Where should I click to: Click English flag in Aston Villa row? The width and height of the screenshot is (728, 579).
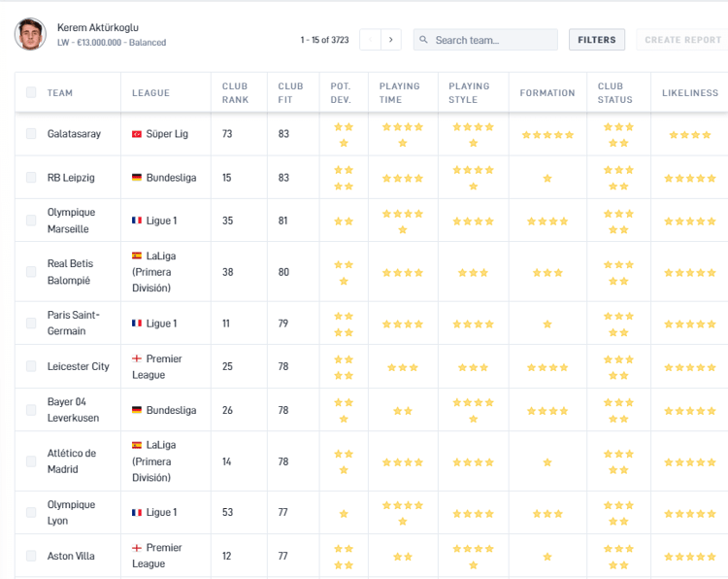137,548
